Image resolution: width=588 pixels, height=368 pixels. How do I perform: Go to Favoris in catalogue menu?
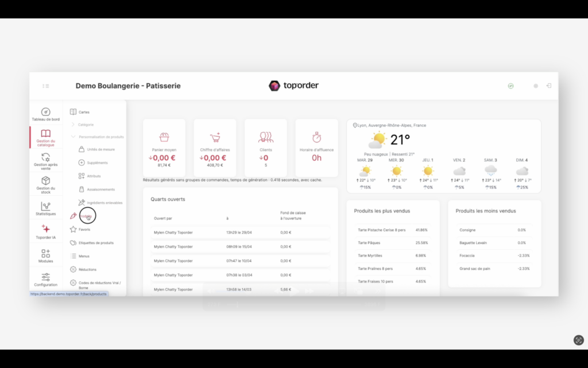84,229
